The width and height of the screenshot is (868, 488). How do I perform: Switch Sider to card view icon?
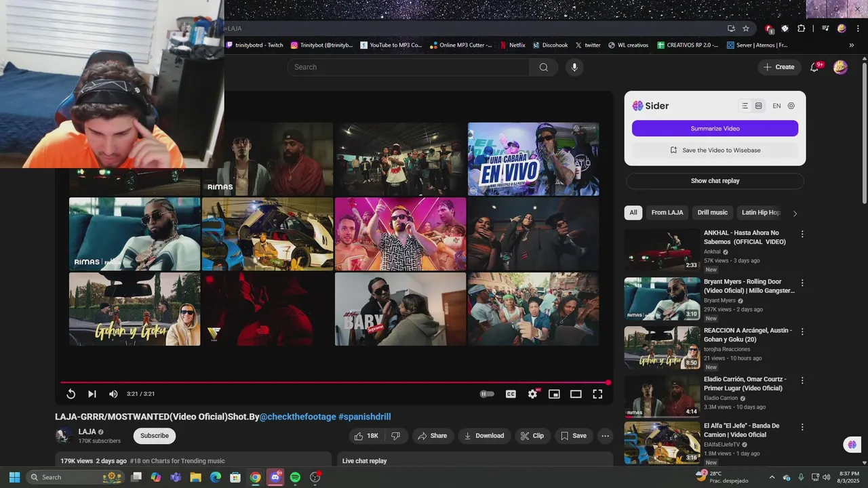click(x=759, y=106)
